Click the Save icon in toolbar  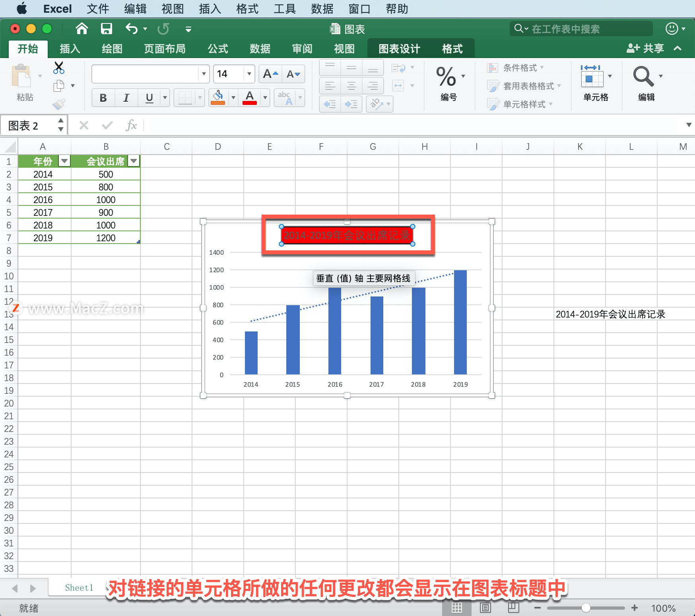pos(106,29)
